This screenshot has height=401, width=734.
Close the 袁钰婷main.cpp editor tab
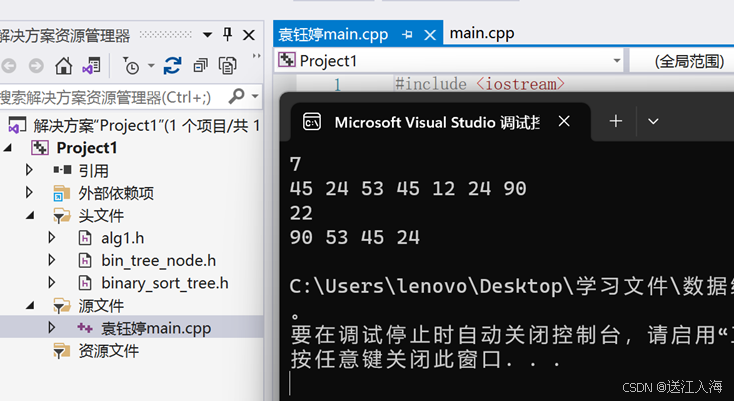430,35
